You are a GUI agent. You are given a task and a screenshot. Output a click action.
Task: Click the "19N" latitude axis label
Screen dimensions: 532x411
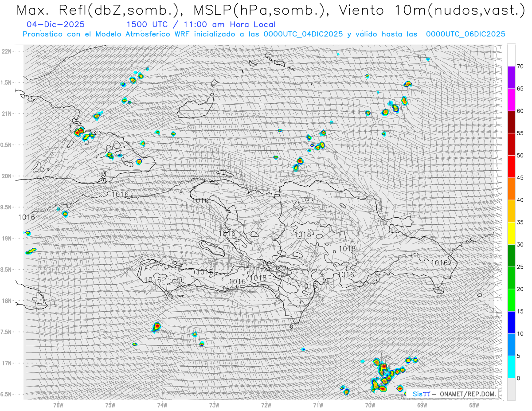coord(8,238)
